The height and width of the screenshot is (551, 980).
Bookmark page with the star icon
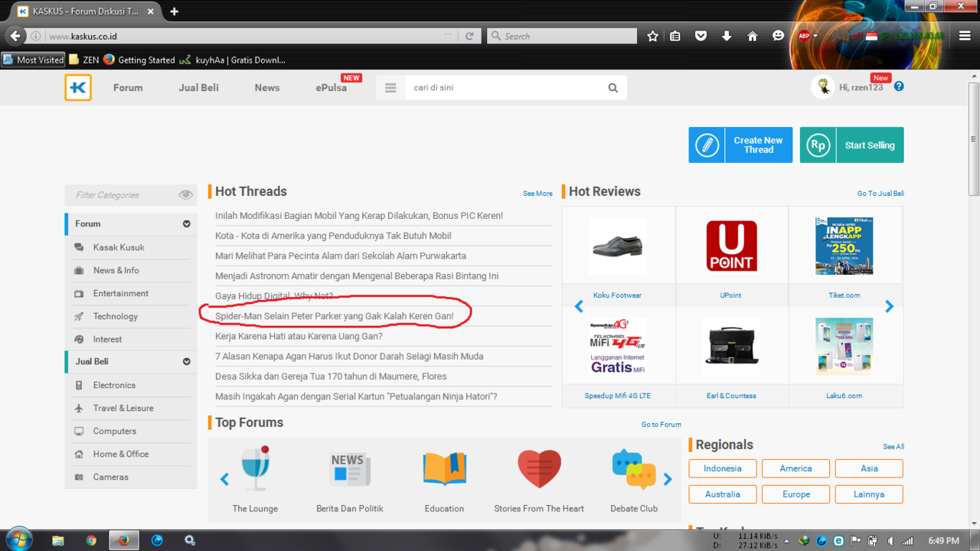652,36
